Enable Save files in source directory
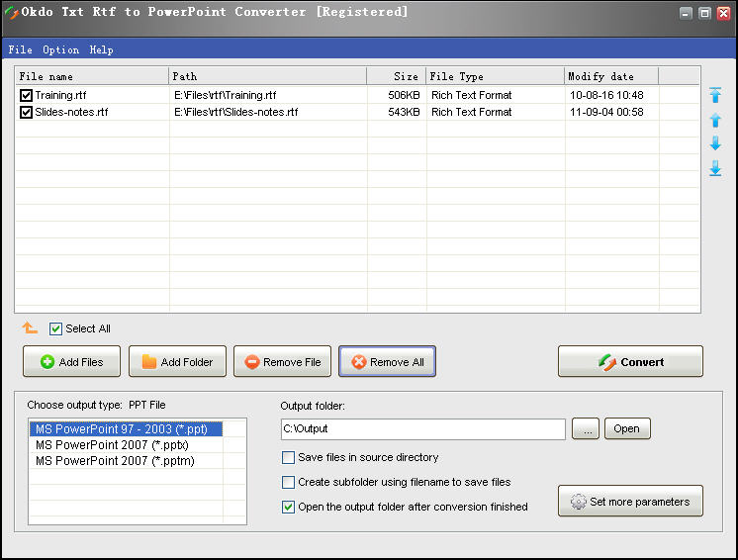This screenshot has height=560, width=738. tap(288, 457)
